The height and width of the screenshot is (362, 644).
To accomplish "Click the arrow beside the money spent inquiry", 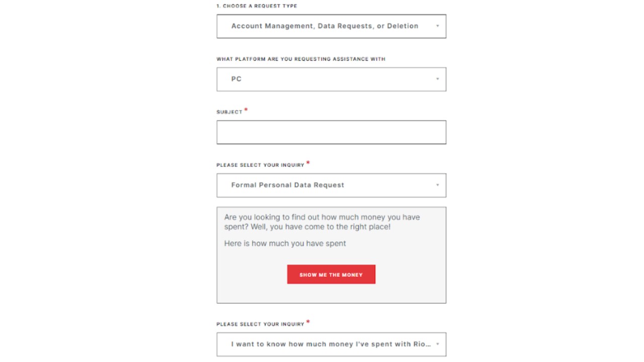I will point(437,344).
